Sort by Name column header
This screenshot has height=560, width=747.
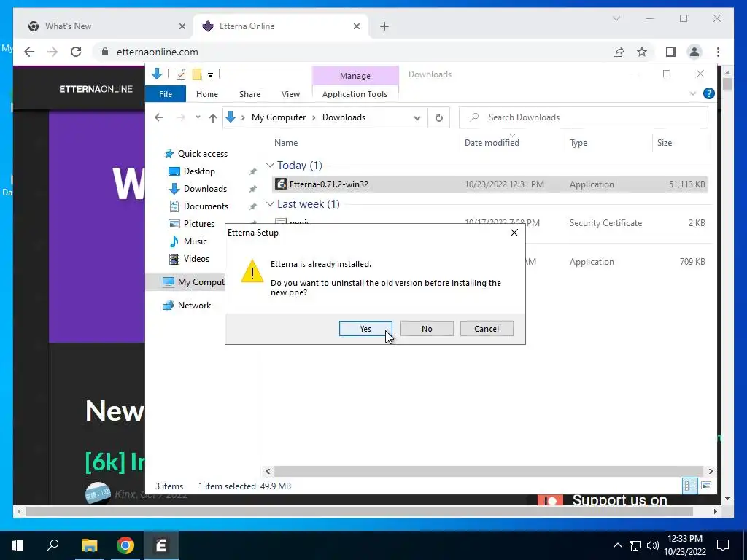(x=286, y=143)
